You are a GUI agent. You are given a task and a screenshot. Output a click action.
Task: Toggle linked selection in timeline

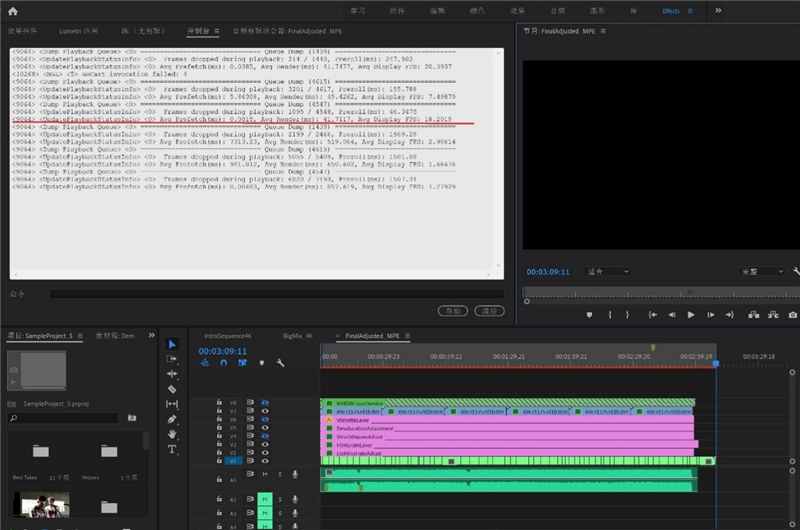tap(242, 363)
